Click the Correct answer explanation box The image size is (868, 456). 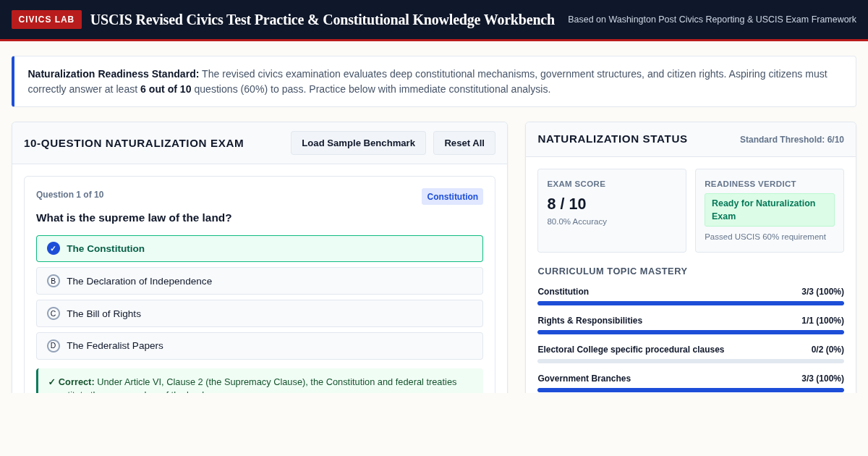point(260,381)
